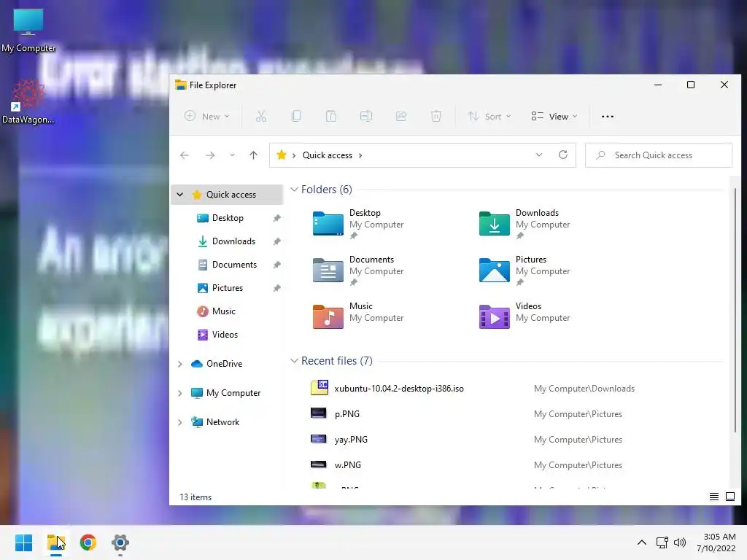Show hidden tray icons chevron
Image resolution: width=747 pixels, height=560 pixels.
pos(642,542)
